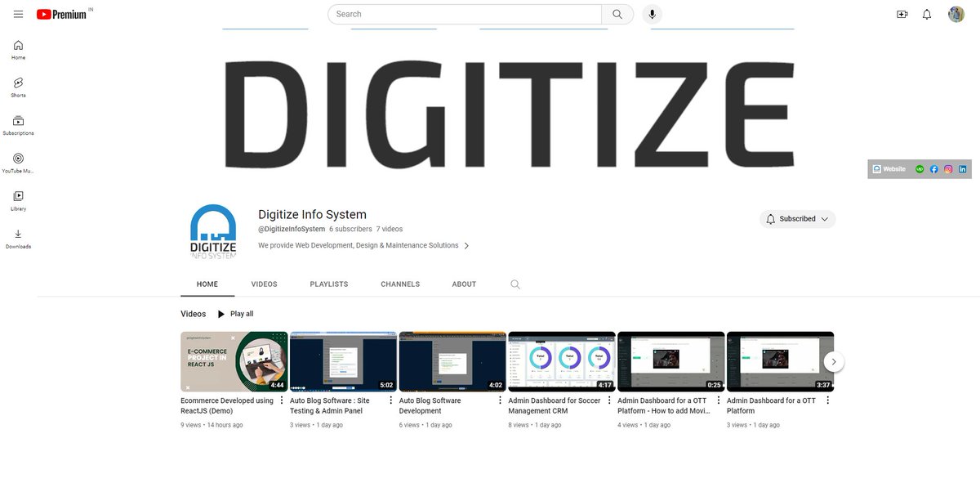Open the Ecommerce ReactJS video thumbnail
Image resolution: width=980 pixels, height=492 pixels.
(234, 361)
